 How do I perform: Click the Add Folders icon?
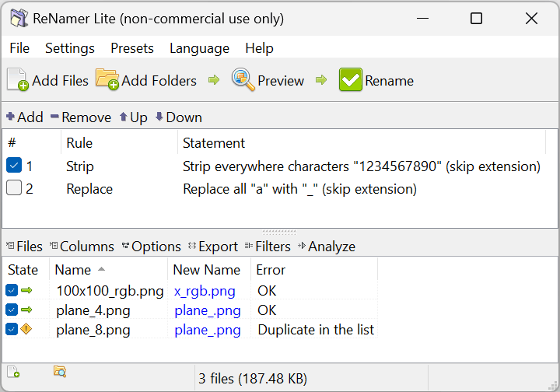pos(107,79)
